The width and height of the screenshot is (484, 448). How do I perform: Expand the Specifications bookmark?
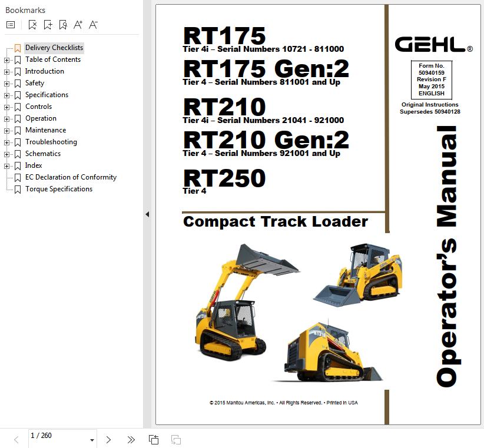[6, 95]
